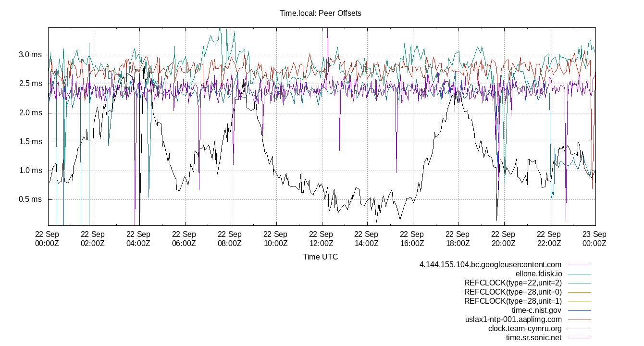Click the '22 Sep 14:00Z' x-axis tick label

point(366,239)
